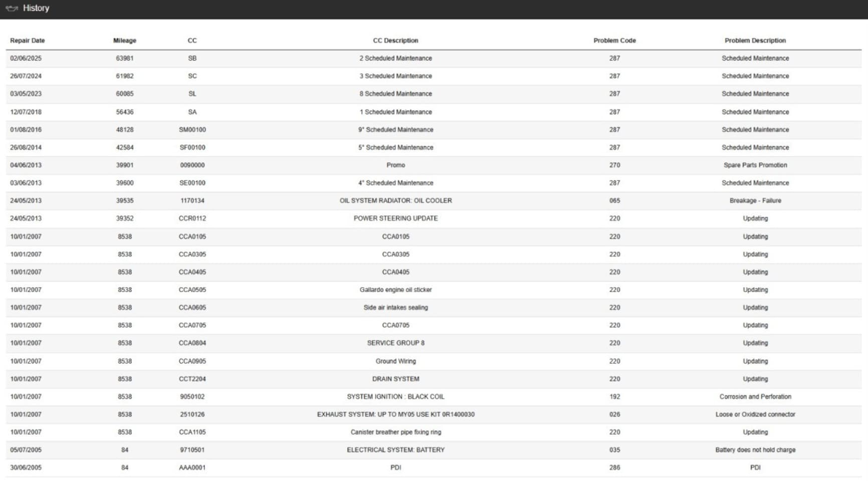Select the Promo description cell
Viewport: 868px width, 481px height.
pos(395,165)
